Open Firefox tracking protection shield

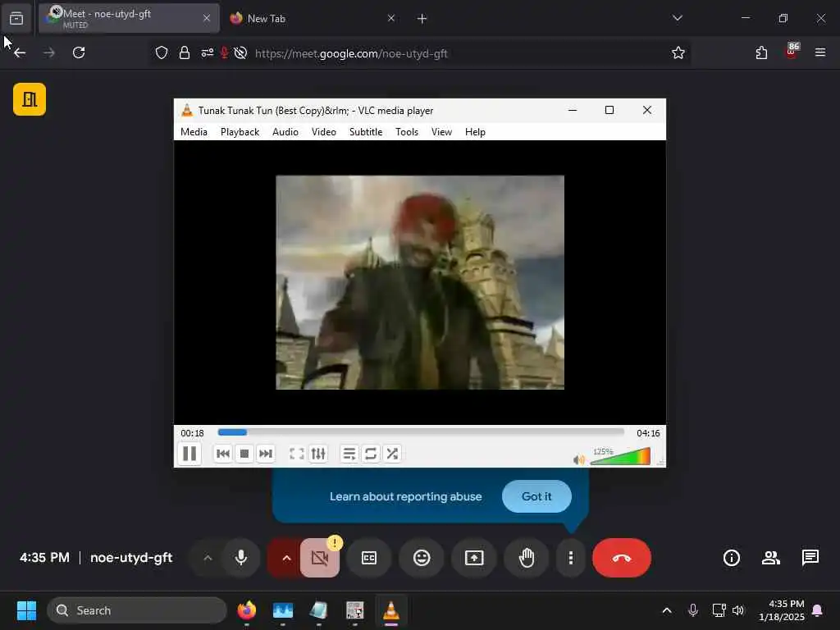pyautogui.click(x=162, y=52)
